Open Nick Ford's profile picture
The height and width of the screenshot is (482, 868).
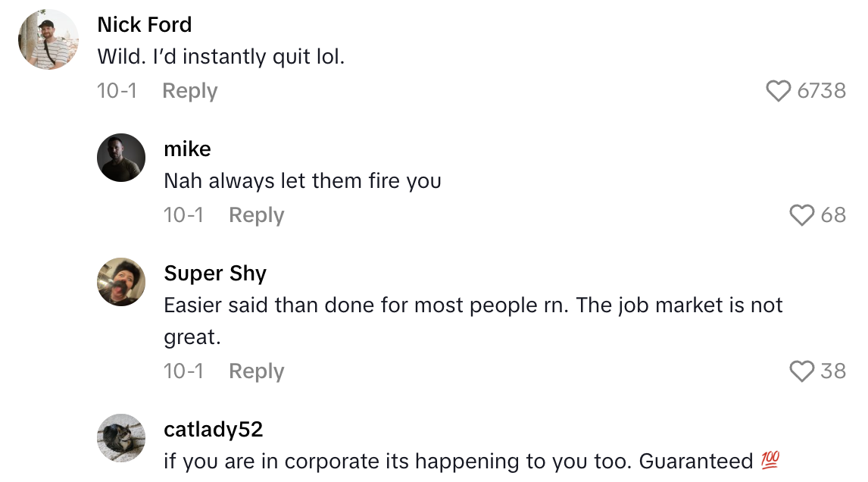click(x=49, y=39)
